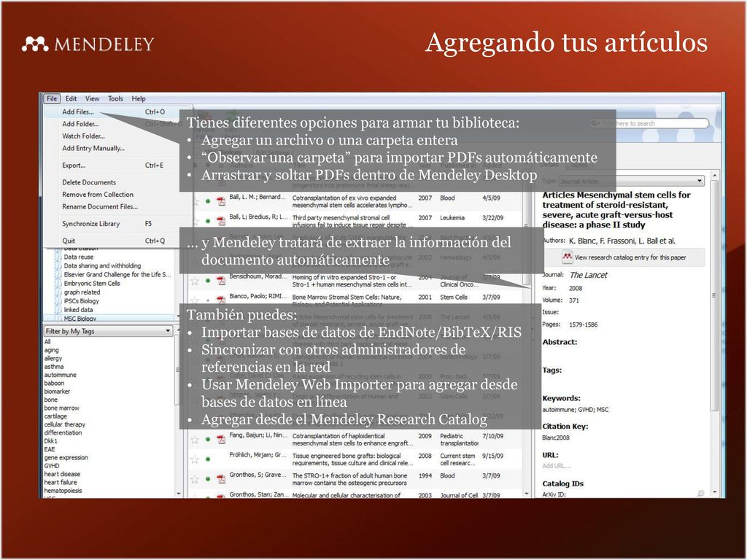Viewport: 747px width, 560px height.
Task: Select the Data sharing and withholding collection
Action: tap(102, 265)
